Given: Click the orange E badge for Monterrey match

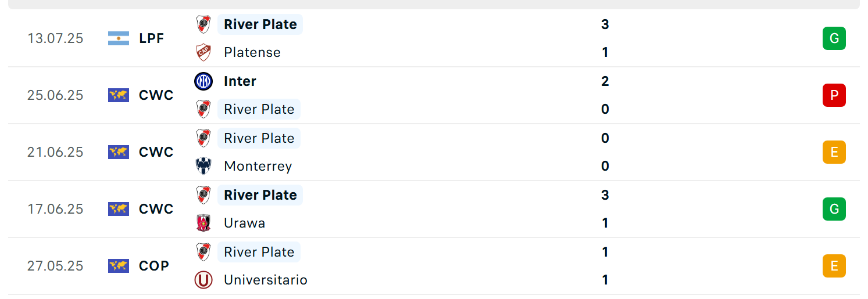Looking at the screenshot, I should (834, 152).
